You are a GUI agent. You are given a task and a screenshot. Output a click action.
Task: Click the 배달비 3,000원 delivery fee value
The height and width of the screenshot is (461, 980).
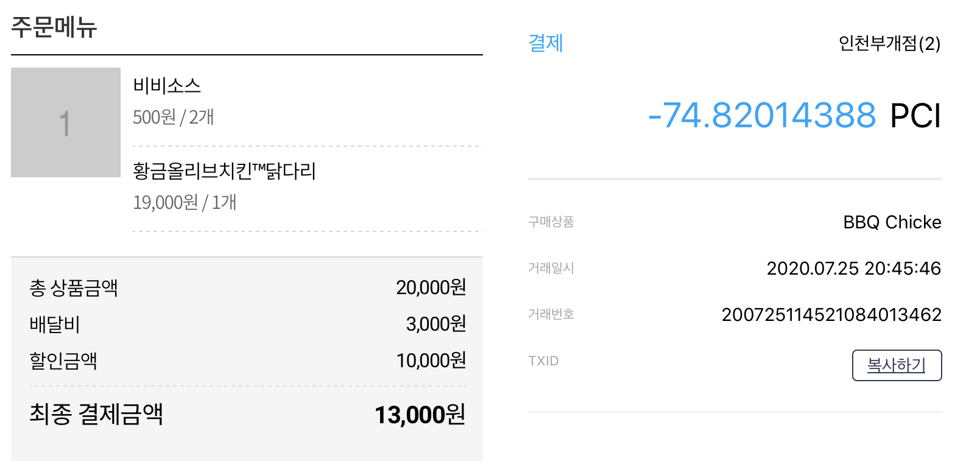click(x=436, y=324)
